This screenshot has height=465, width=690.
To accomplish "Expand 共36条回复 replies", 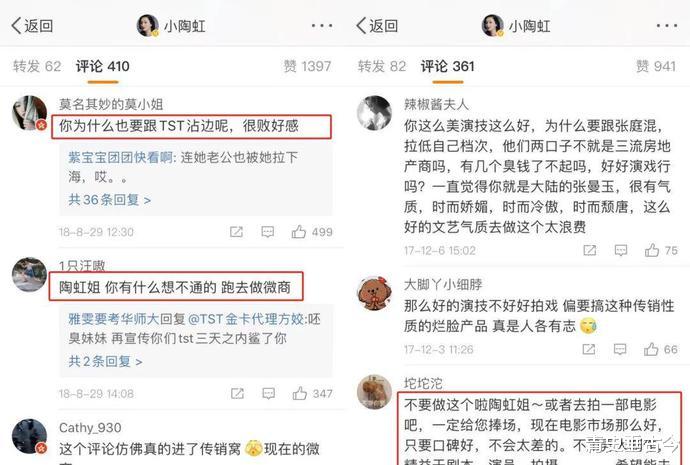I will click(x=110, y=200).
